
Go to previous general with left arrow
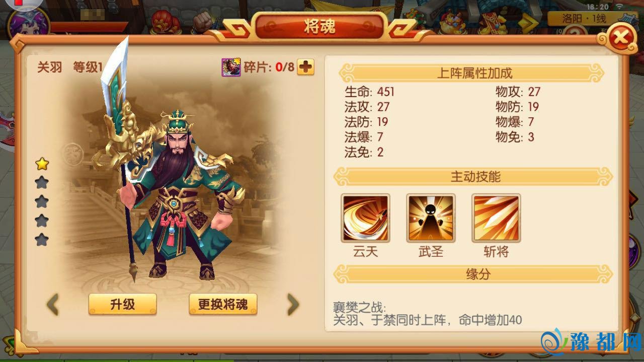[x=53, y=304]
